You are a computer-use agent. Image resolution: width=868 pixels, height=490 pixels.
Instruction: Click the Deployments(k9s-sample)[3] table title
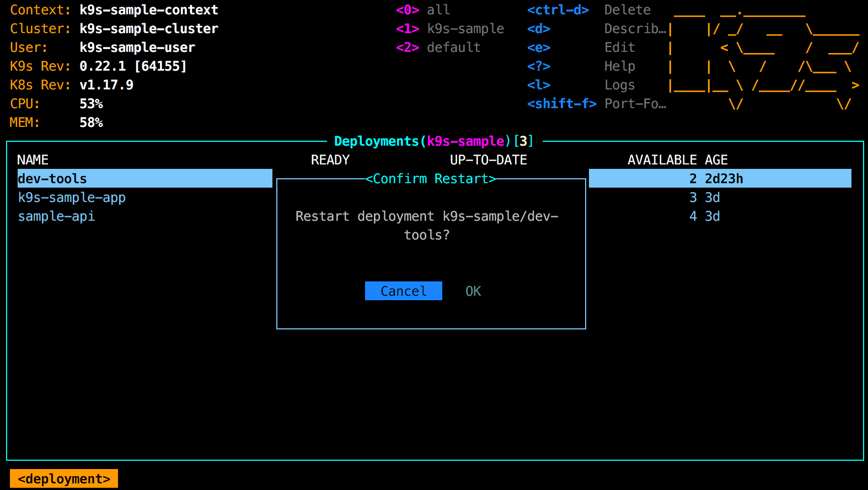(x=434, y=141)
